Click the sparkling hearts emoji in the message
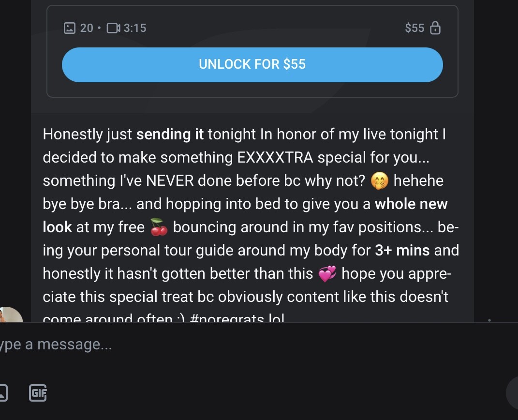 pyautogui.click(x=327, y=274)
